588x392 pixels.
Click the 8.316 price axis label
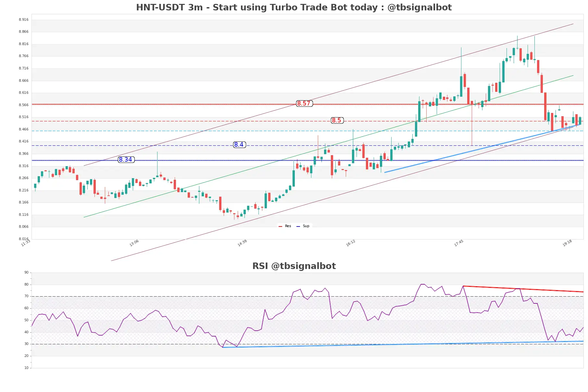pos(24,166)
